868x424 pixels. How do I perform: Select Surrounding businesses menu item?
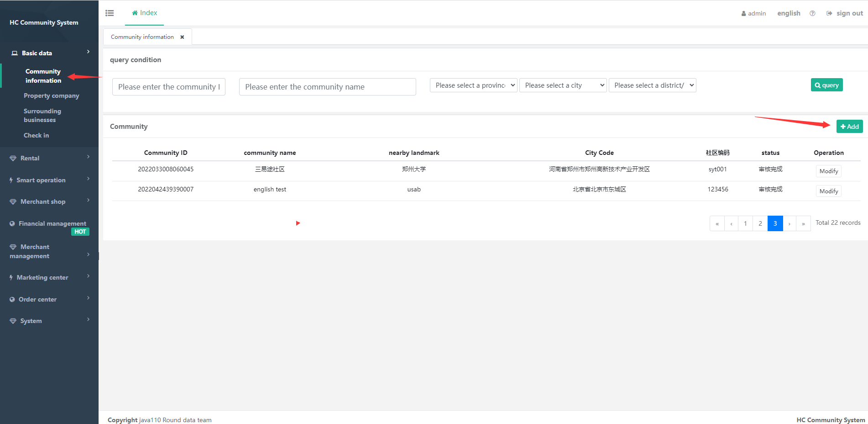[x=42, y=116]
